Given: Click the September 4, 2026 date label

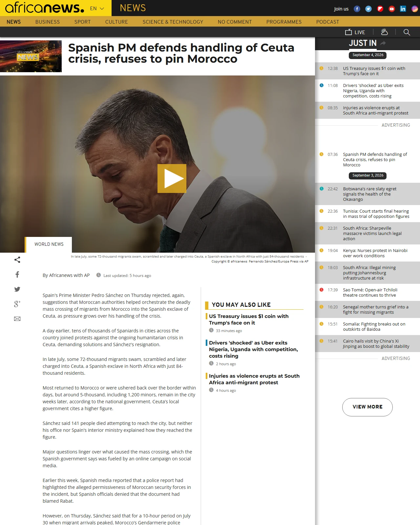Looking at the screenshot, I should (x=368, y=55).
